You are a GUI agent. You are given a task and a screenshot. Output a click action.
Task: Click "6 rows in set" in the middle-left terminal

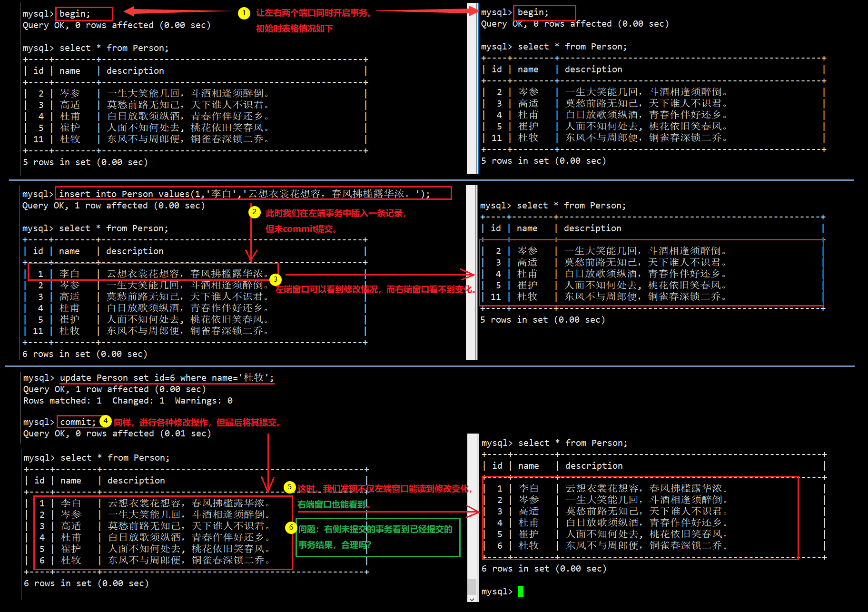(85, 354)
